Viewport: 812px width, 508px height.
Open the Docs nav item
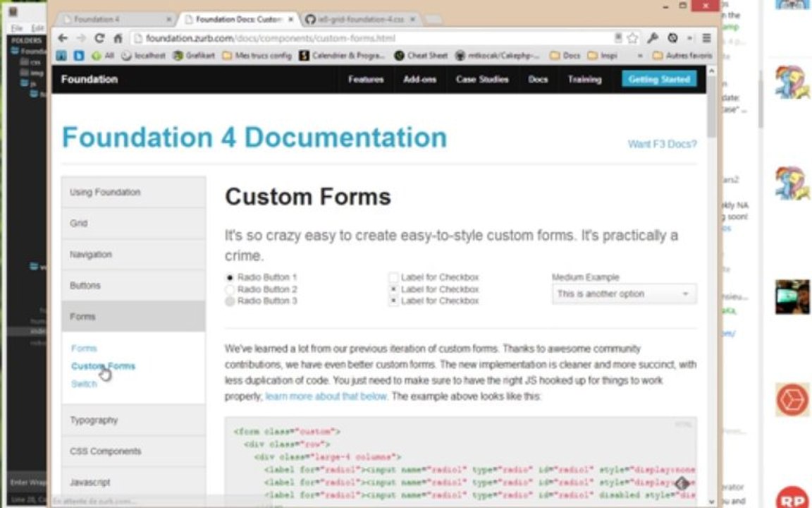(x=538, y=79)
